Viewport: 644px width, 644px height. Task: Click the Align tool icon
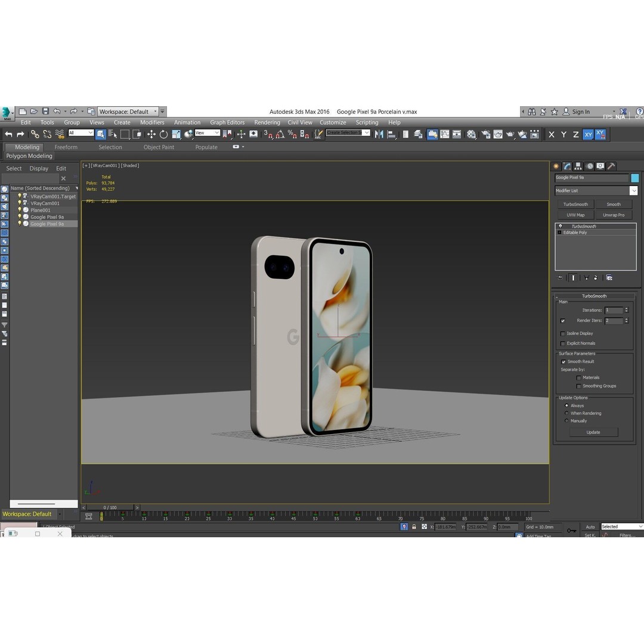coord(391,134)
